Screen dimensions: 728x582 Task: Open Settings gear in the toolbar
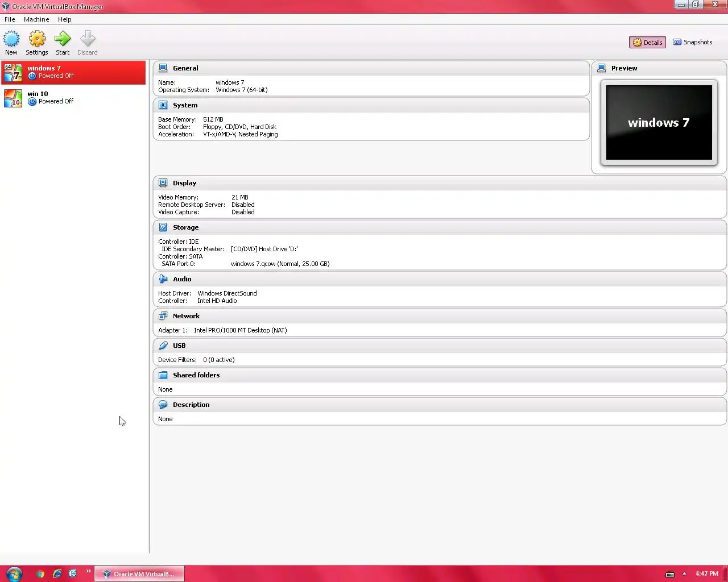pyautogui.click(x=37, y=39)
